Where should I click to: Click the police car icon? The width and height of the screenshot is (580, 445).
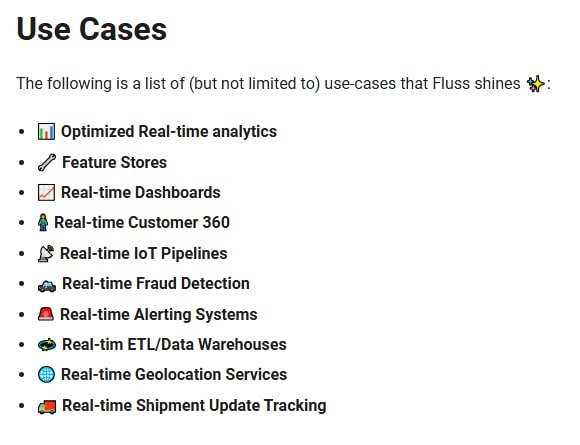coord(47,286)
